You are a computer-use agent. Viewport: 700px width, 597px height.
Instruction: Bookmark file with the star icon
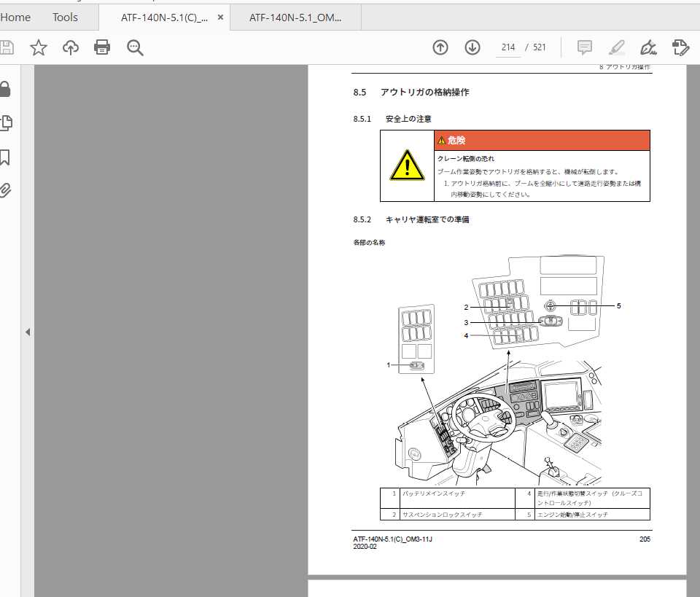pos(39,47)
